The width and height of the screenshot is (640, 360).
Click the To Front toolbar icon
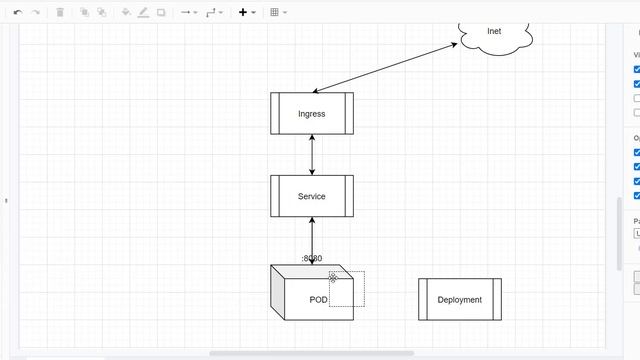click(x=84, y=12)
